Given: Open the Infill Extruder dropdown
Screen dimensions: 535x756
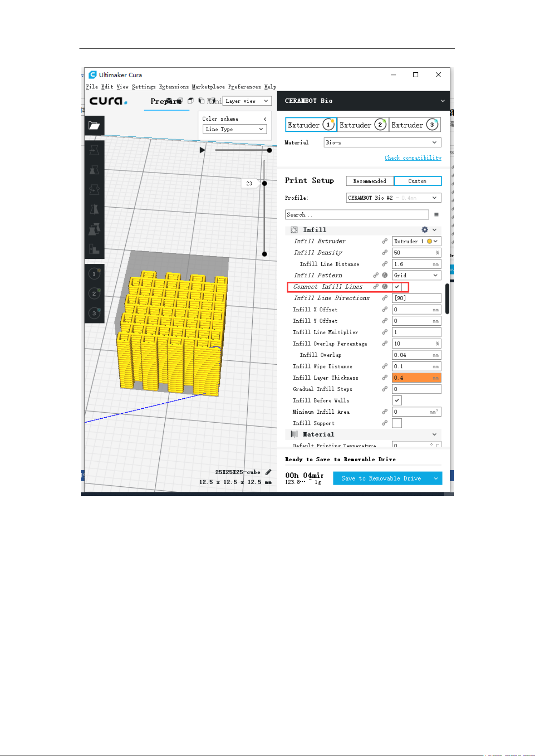Looking at the screenshot, I should click(417, 241).
